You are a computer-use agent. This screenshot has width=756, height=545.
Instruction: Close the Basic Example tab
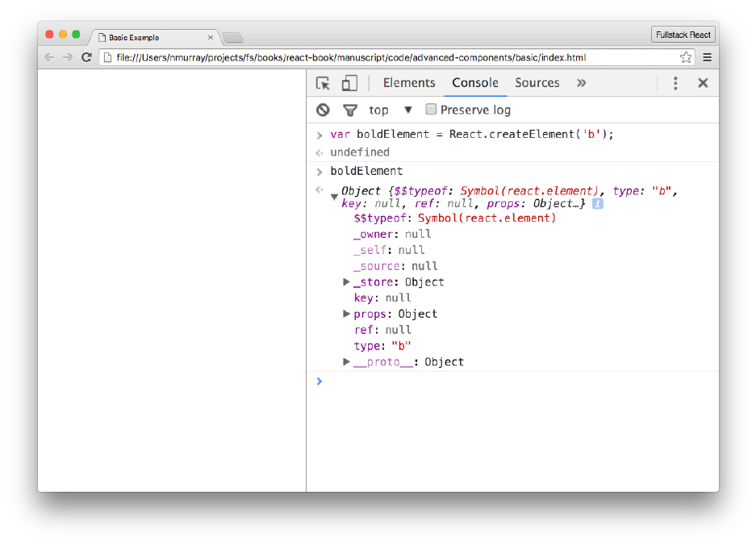point(211,38)
